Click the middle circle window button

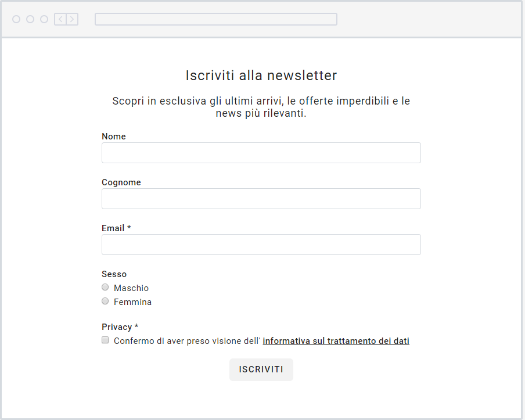point(30,19)
